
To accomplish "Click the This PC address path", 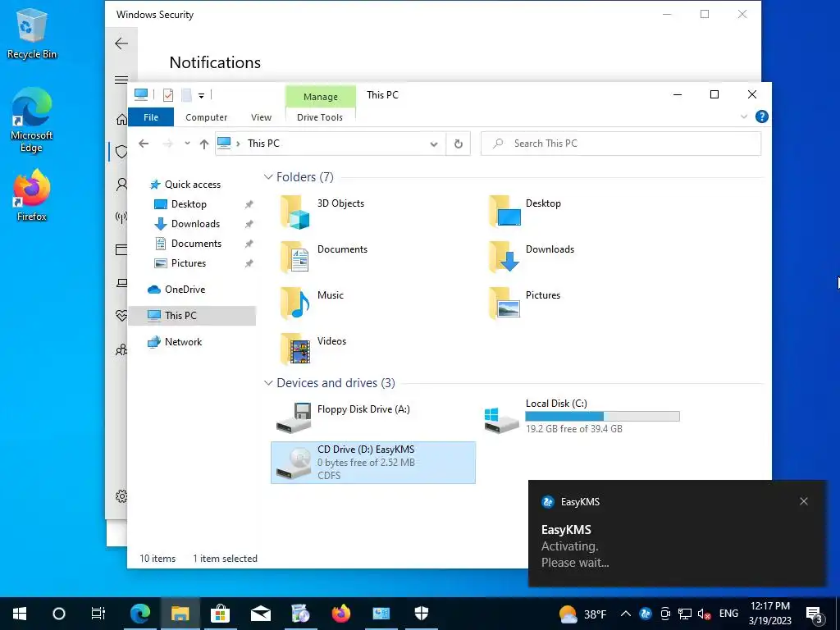I will point(263,144).
